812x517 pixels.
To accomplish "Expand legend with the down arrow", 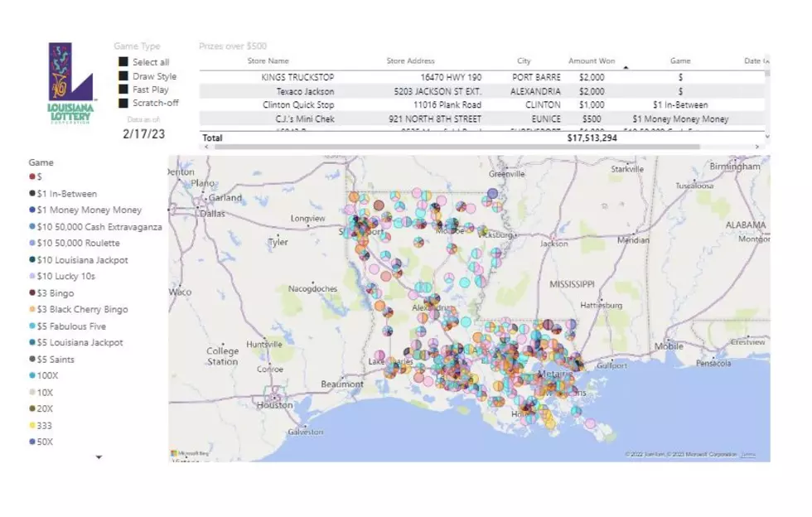I will [99, 457].
